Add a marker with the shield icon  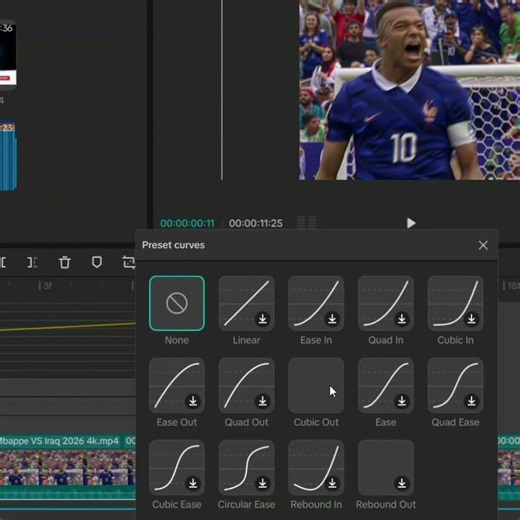point(97,262)
